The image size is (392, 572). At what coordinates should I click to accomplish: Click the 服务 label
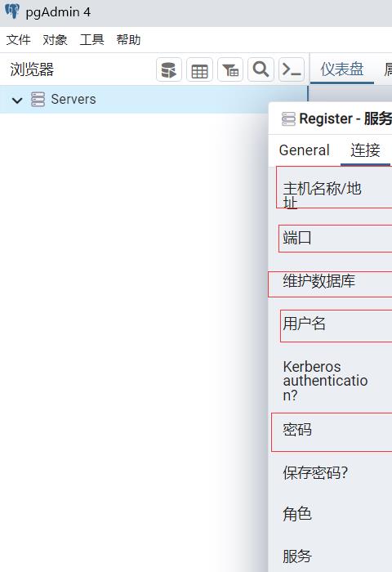click(x=296, y=556)
